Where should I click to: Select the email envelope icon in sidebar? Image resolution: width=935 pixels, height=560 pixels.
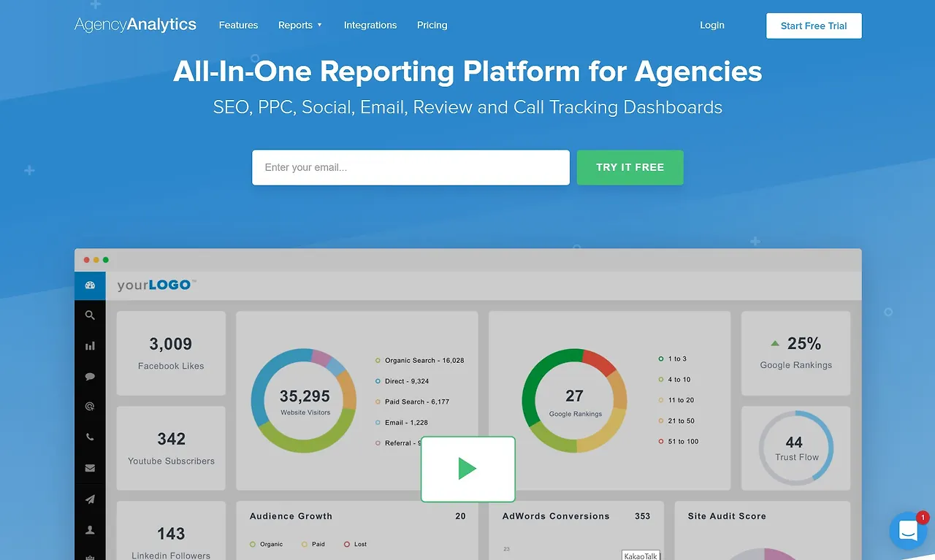click(89, 467)
